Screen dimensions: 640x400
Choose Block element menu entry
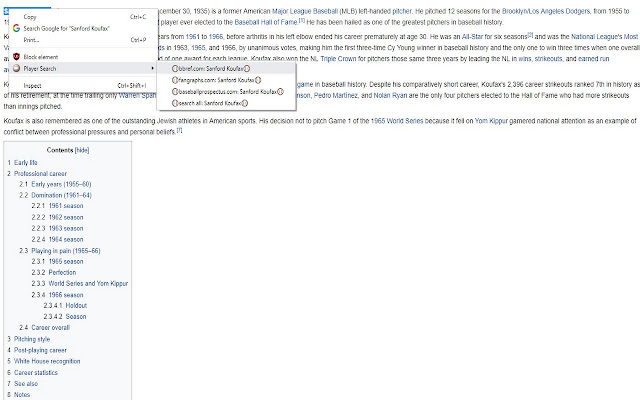point(83,57)
